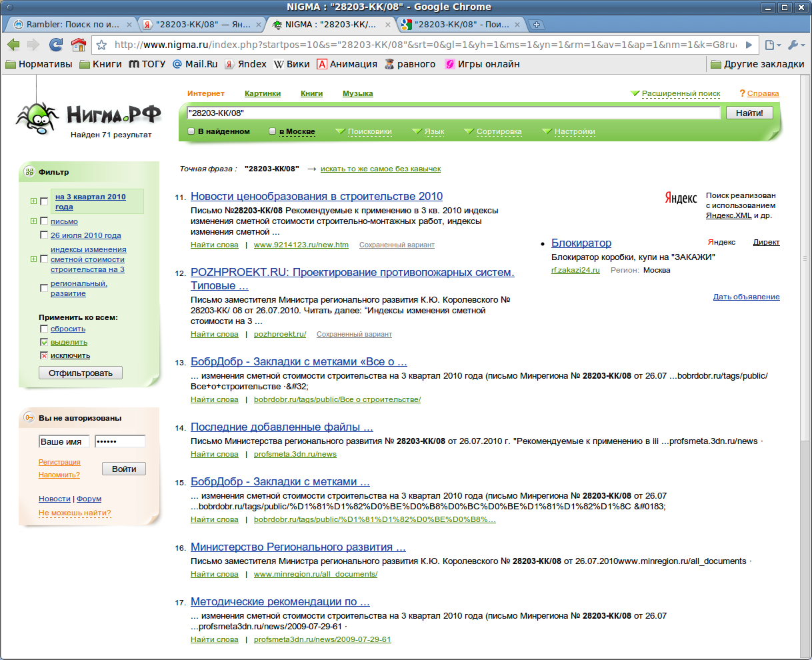This screenshot has width=812, height=660.
Task: Open the Игры онлайн bookmark
Action: pyautogui.click(x=482, y=64)
